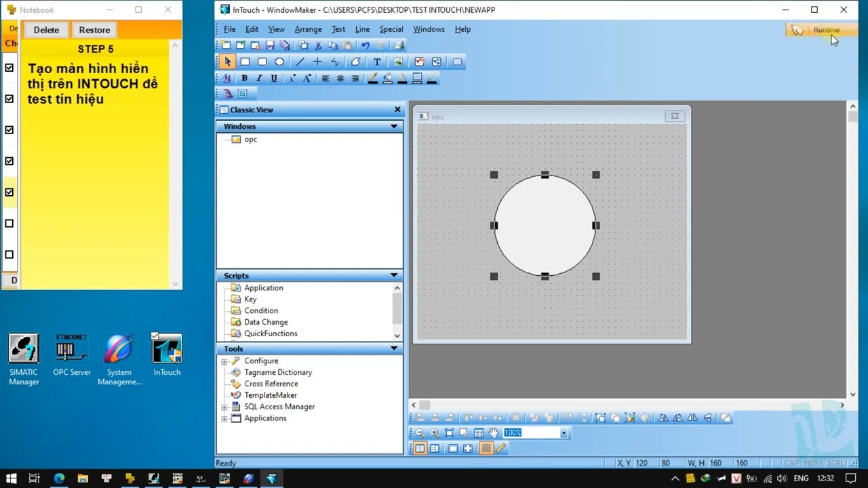Toggle the Classic View docking panel button
The width and height of the screenshot is (868, 488).
click(420, 448)
